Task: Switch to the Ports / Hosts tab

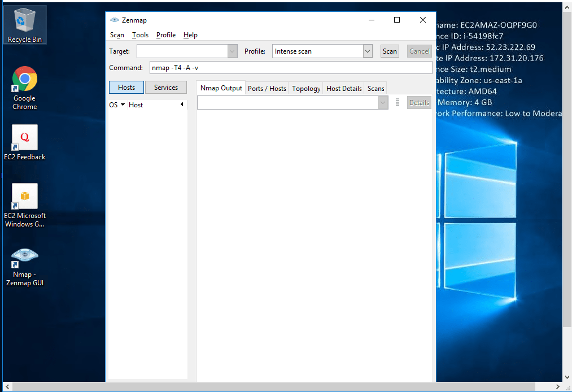Action: tap(267, 88)
